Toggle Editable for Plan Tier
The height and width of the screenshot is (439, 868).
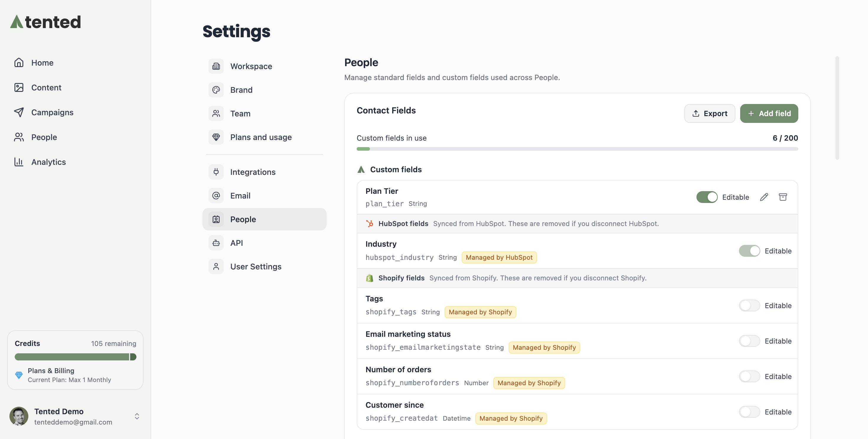(707, 197)
